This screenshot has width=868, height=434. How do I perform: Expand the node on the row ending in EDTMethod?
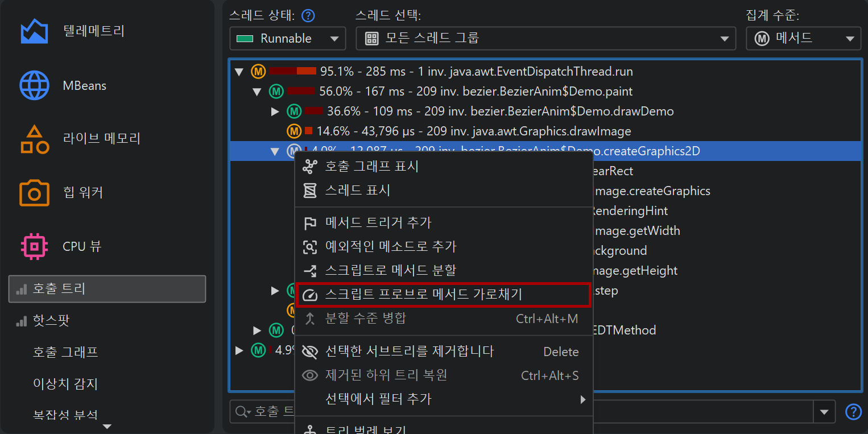click(257, 330)
